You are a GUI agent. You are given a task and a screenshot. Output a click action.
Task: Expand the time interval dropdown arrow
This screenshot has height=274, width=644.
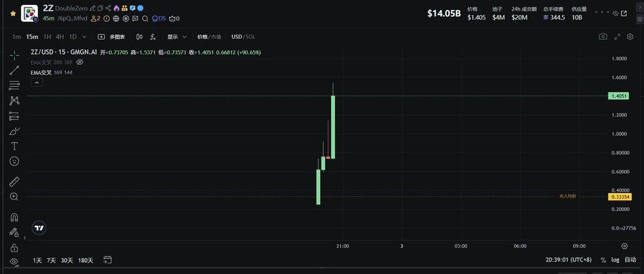(x=85, y=37)
